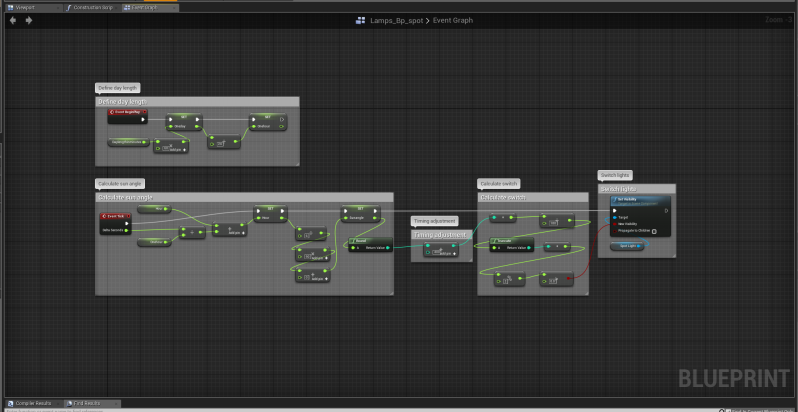
Task: Click the back navigation arrow
Action: [x=13, y=20]
